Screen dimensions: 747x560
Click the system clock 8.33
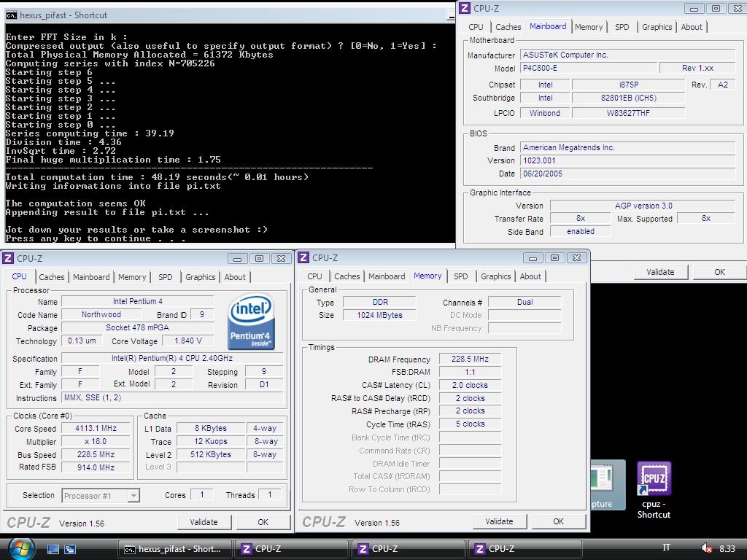coord(727,548)
